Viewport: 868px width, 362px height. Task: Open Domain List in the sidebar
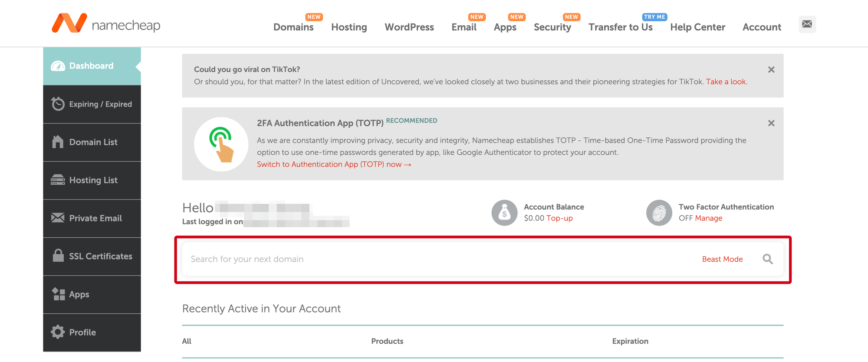click(x=92, y=143)
